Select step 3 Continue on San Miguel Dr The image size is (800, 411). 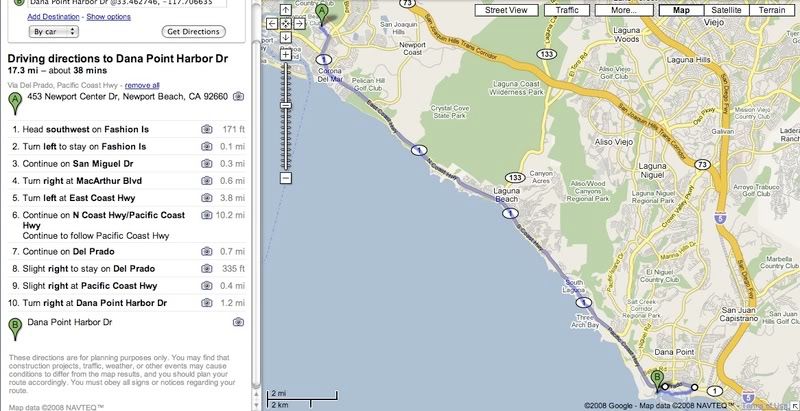127,164
